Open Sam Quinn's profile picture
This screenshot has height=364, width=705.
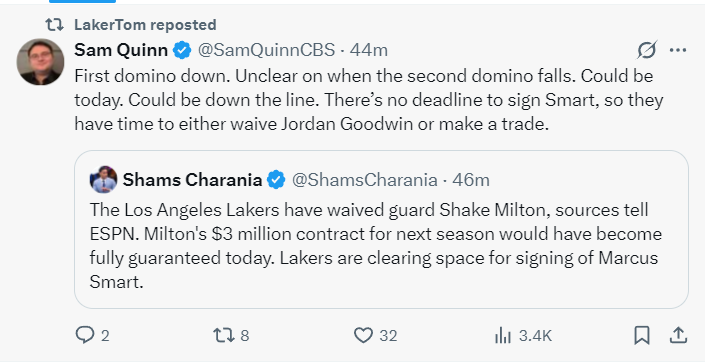(40, 62)
